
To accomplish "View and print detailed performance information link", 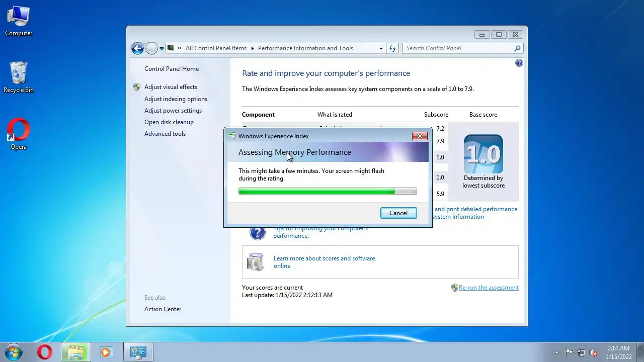I will pyautogui.click(x=474, y=213).
